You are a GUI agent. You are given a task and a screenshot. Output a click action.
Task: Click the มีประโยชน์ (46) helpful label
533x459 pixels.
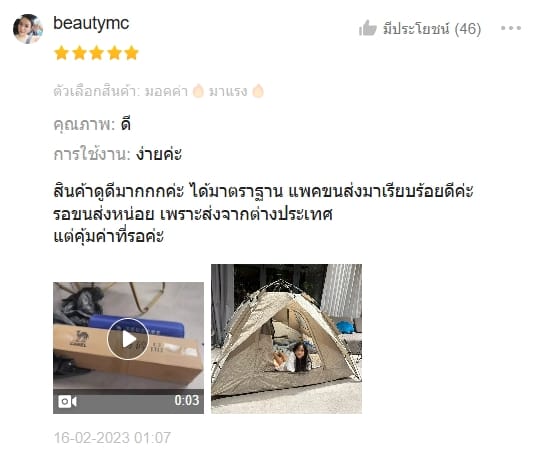coord(432,29)
